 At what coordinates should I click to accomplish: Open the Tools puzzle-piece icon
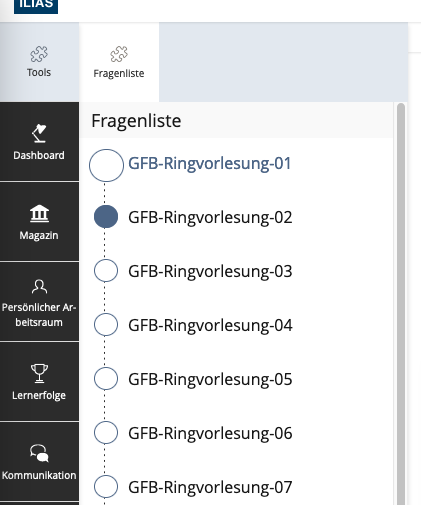pos(39,54)
